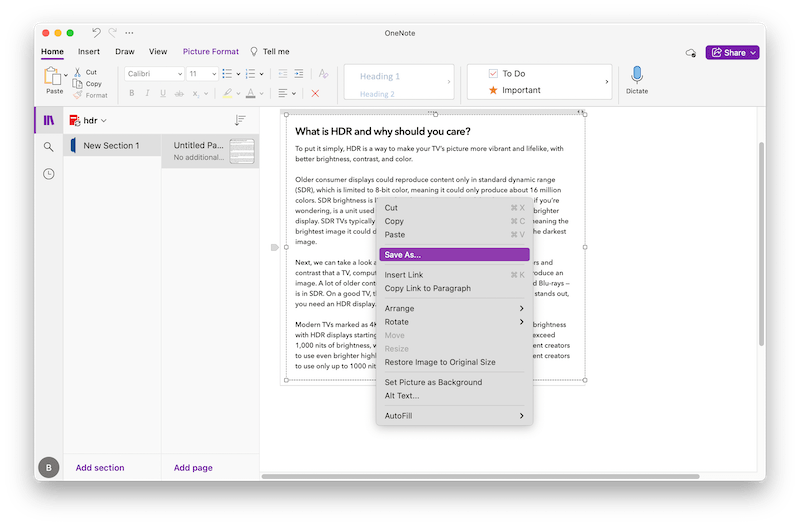This screenshot has width=800, height=526.
Task: Choose Save As in context menu
Action: point(452,255)
